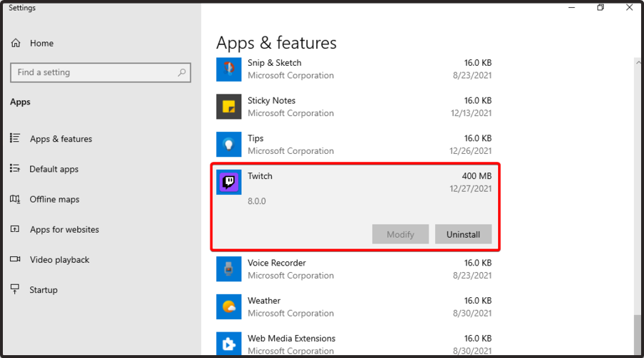Click the Weather app icon
Screen dimensions: 644x358
tap(229, 306)
